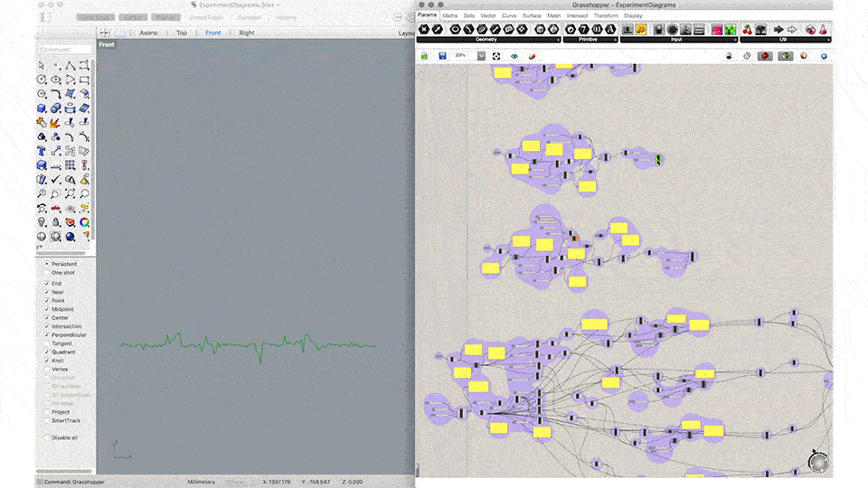Click the flask icon in Grasshopper Util group
This screenshot has height=488, width=868.
pos(823,29)
